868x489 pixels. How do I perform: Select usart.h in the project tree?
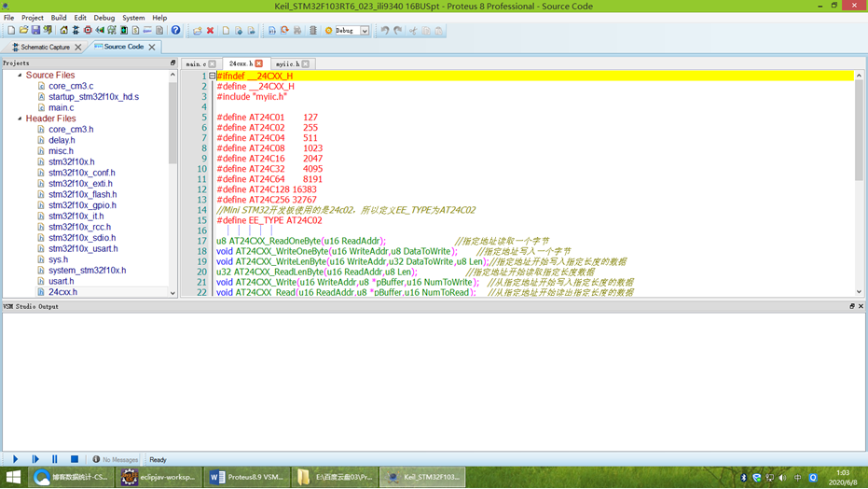point(61,281)
